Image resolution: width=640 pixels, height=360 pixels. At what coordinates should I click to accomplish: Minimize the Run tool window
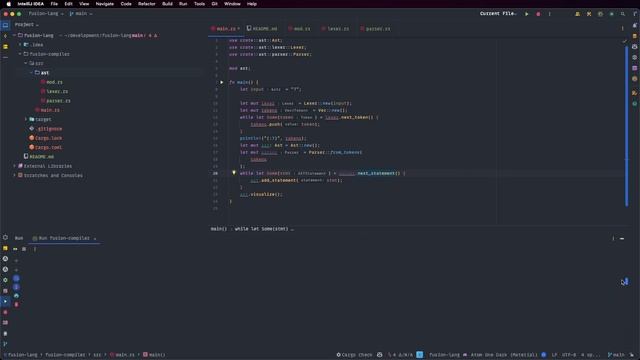(622, 238)
